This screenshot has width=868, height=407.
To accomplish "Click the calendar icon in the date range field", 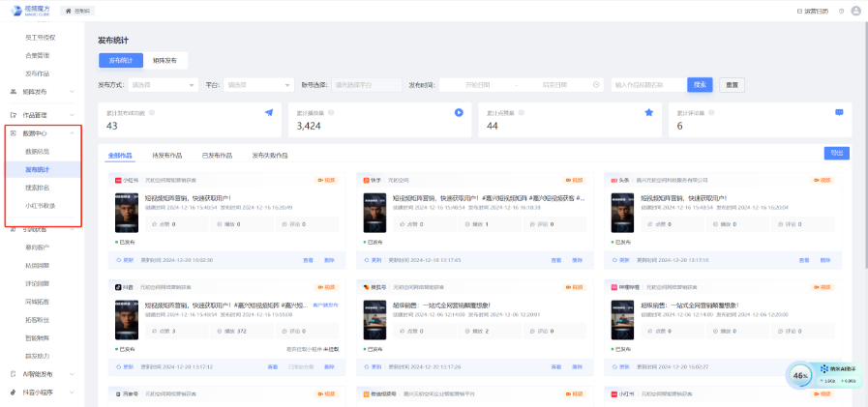I will (x=596, y=85).
